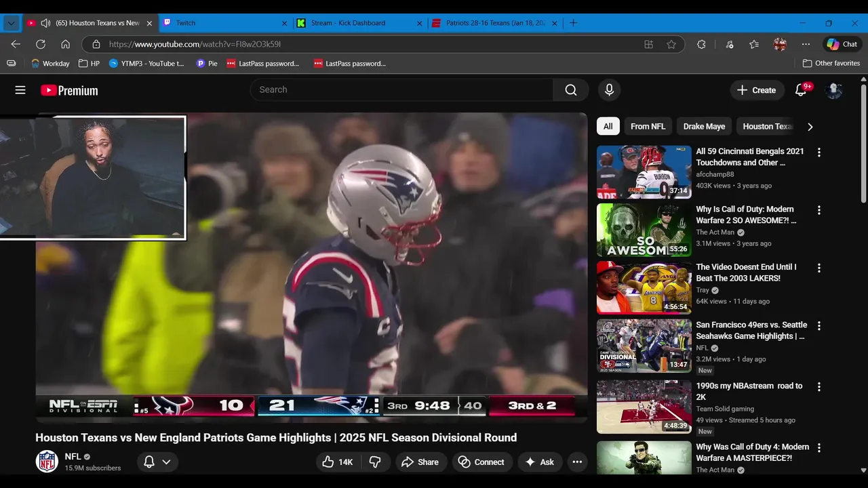Open browser extensions puzzle icon
This screenshot has height=488, width=868.
click(701, 44)
